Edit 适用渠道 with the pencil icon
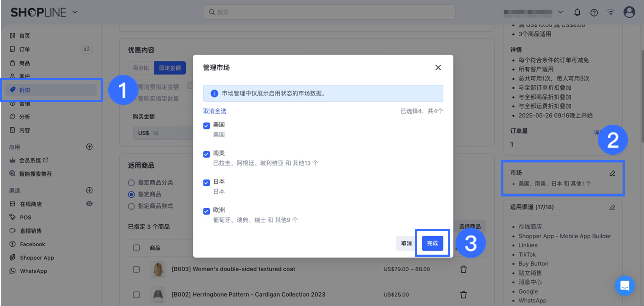The image size is (644, 306). pyautogui.click(x=612, y=207)
